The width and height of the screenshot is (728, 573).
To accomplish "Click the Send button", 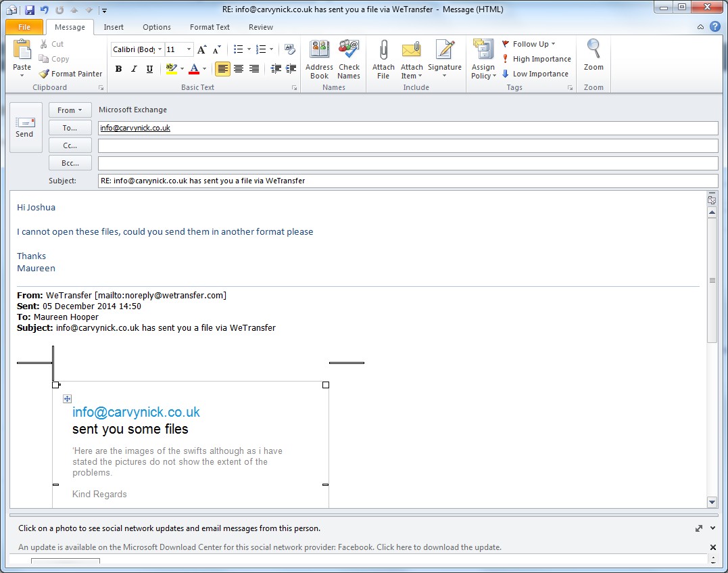I will pos(25,127).
